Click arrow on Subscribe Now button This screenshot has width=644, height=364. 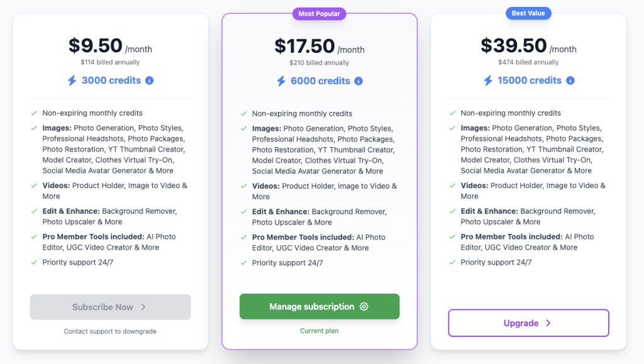coord(143,307)
